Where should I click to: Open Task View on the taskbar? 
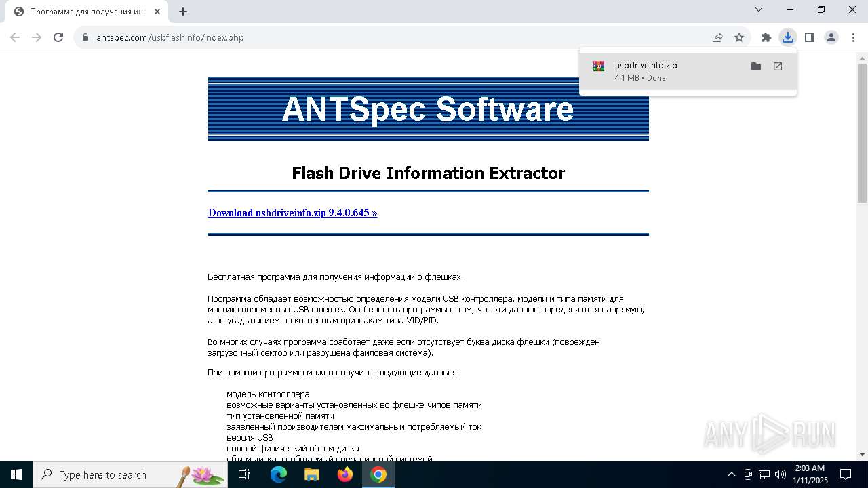click(244, 474)
